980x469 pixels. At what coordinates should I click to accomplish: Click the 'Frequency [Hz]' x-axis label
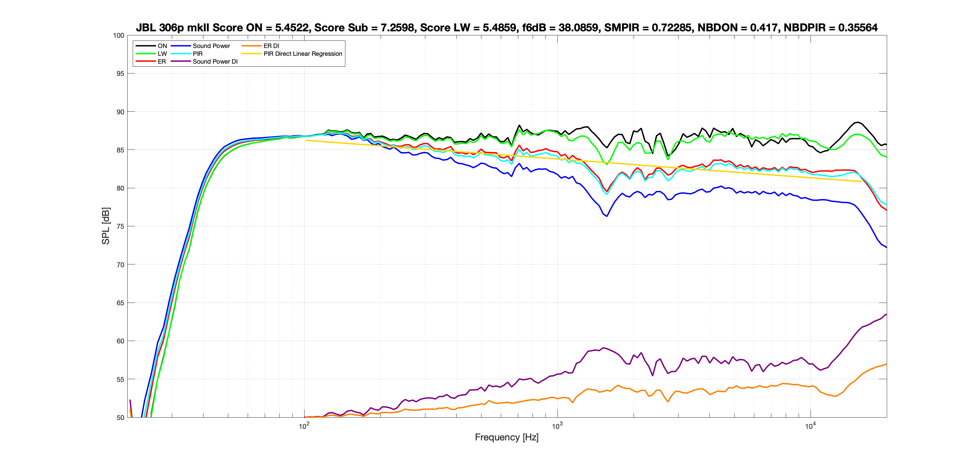[507, 437]
